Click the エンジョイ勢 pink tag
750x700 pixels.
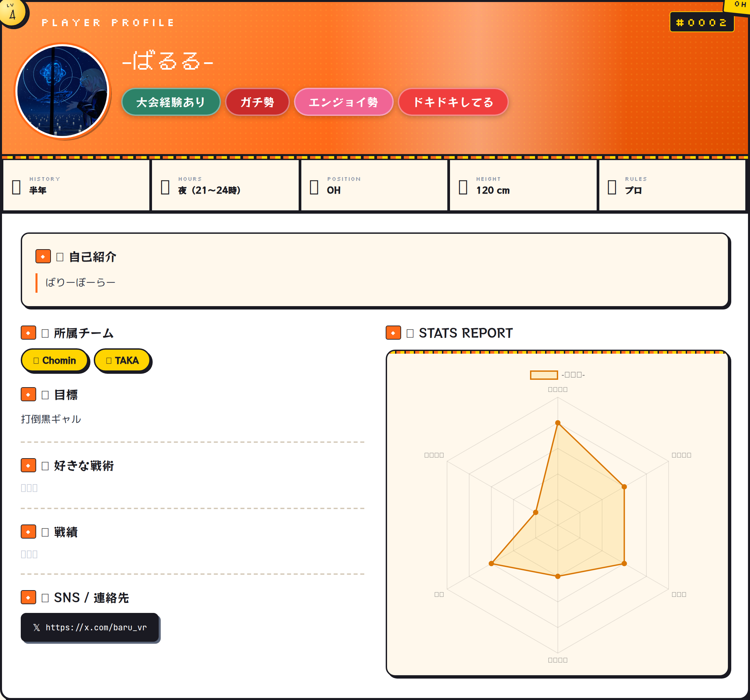[x=343, y=102]
